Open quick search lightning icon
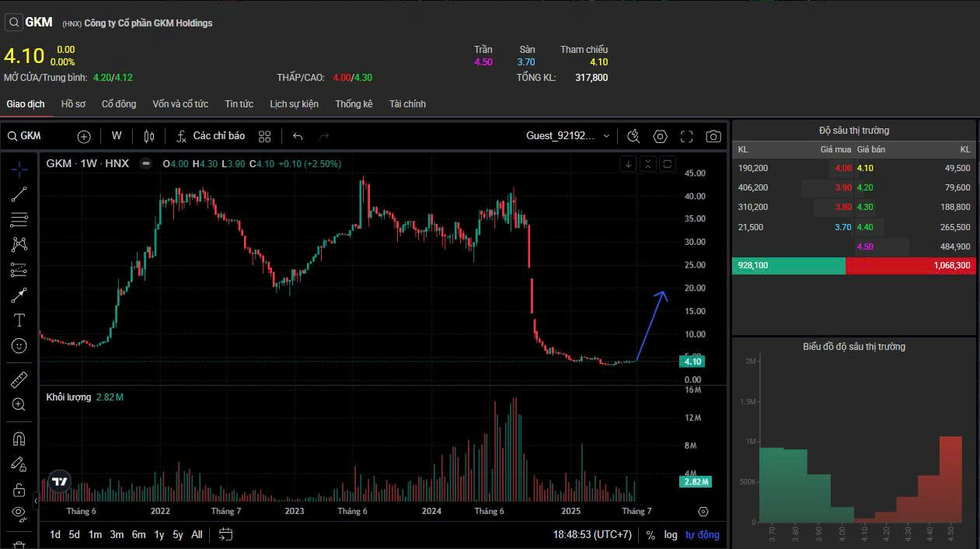Image resolution: width=980 pixels, height=549 pixels. click(x=633, y=136)
